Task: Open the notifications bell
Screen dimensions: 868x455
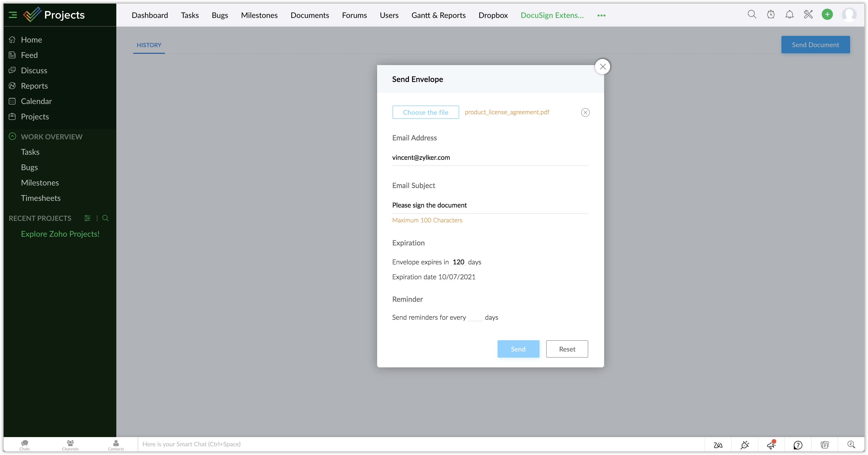Action: tap(790, 15)
